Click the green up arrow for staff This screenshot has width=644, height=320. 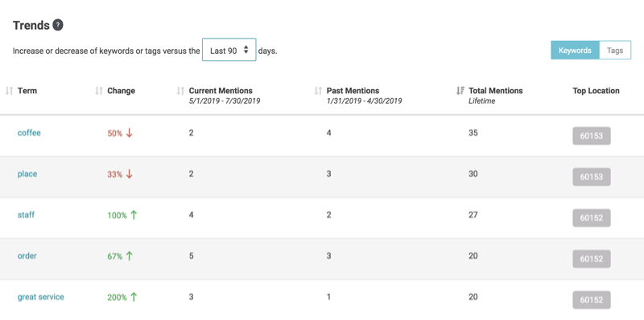(133, 215)
